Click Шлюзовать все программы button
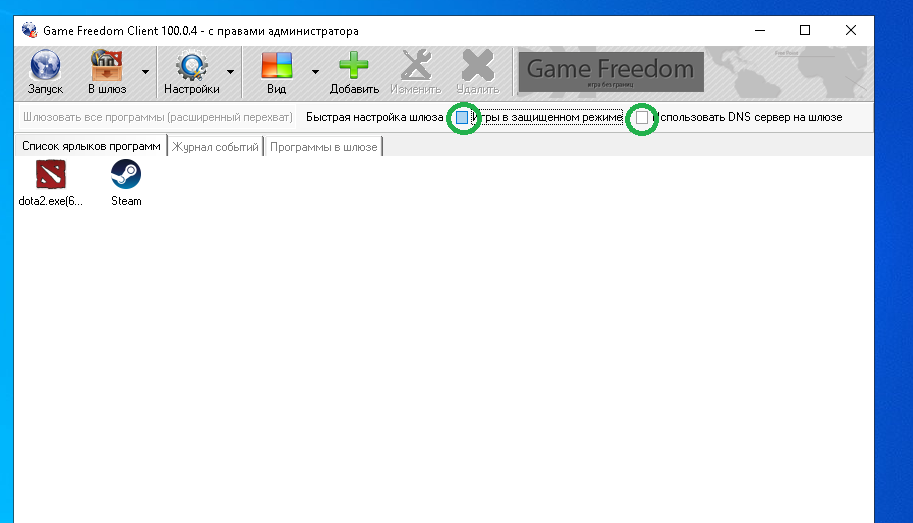Viewport: 913px width, 523px height. [x=157, y=117]
